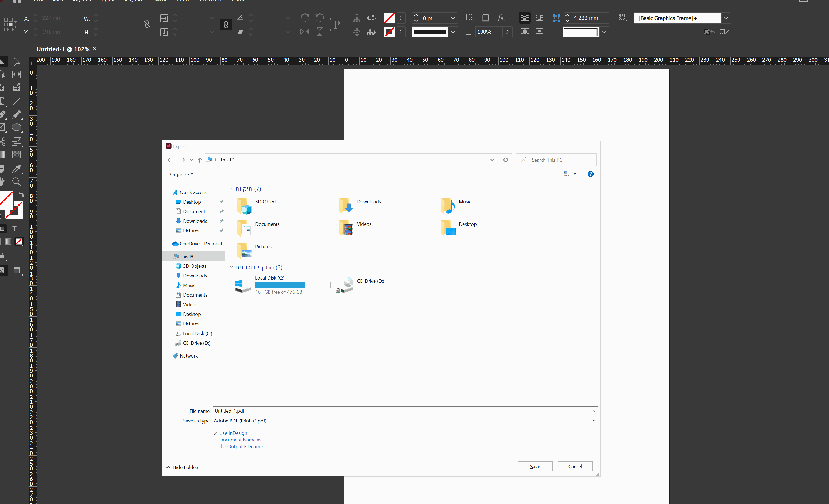Click the Flip Horizontal icon
829x504 pixels.
coord(305,32)
